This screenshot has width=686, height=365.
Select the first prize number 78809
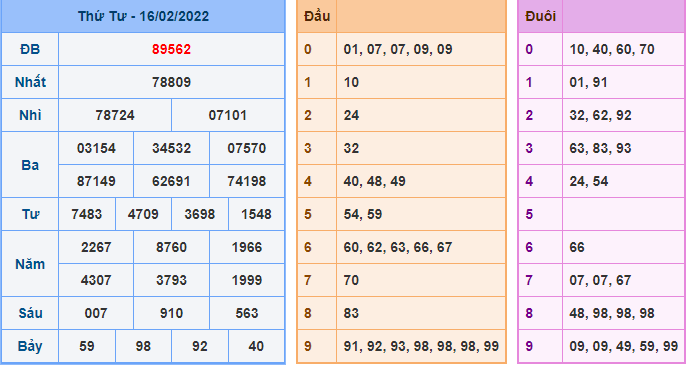[172, 82]
